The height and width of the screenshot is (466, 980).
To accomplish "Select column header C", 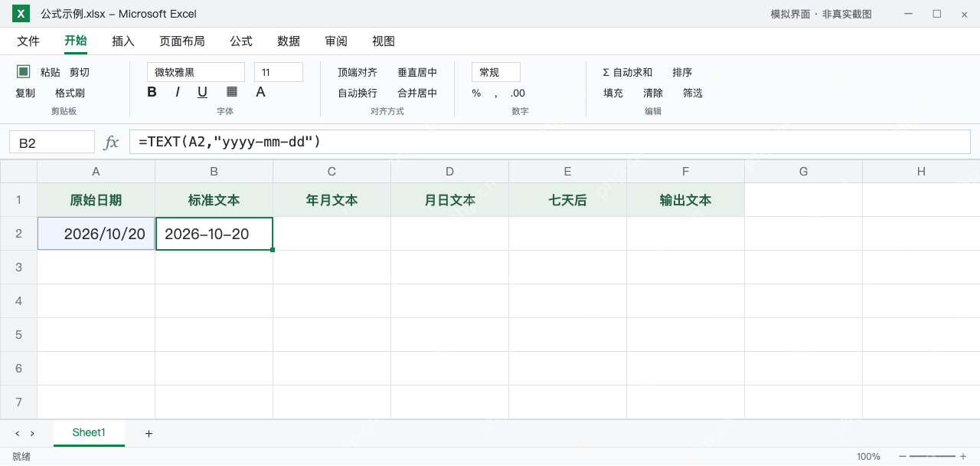I will (x=332, y=172).
